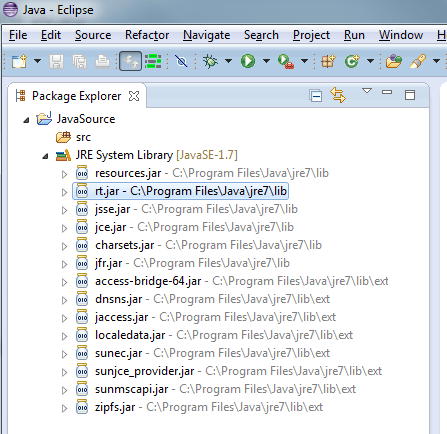Expand the access-bridge-64.jar node
447x434 pixels.
(64, 282)
